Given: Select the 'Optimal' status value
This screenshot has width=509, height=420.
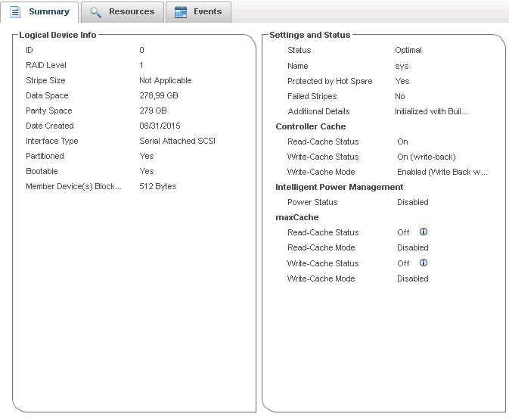Looking at the screenshot, I should 408,51.
